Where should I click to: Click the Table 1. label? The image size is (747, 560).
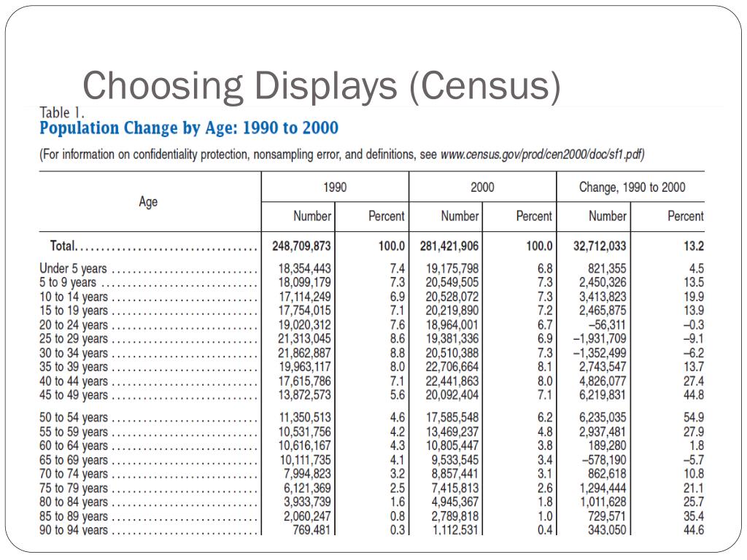62,113
